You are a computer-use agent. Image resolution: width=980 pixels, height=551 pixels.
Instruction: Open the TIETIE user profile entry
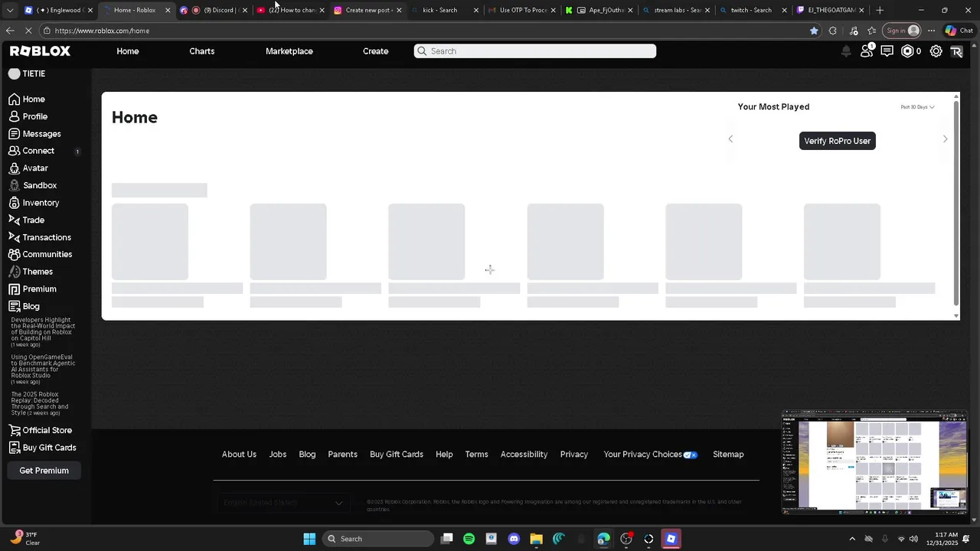point(28,74)
